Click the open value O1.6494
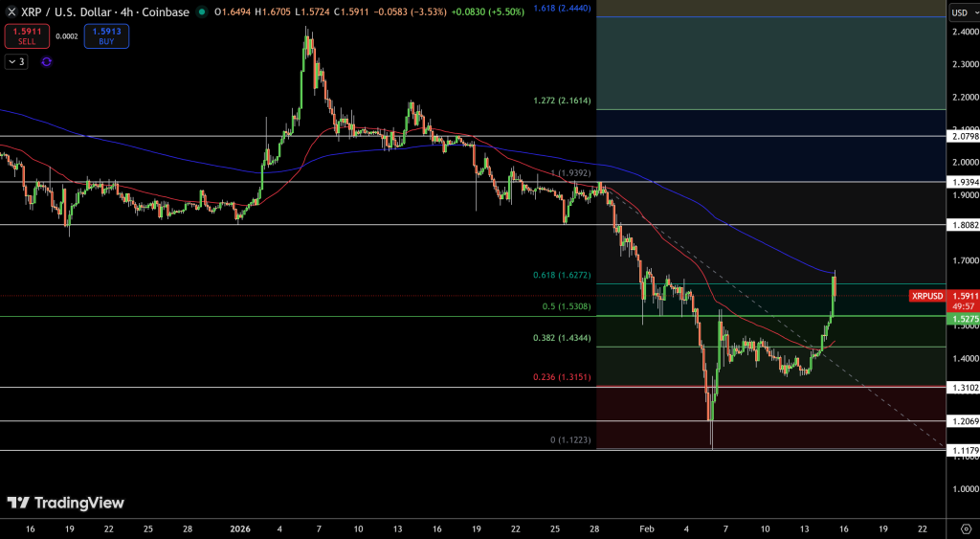The width and height of the screenshot is (980, 539). [232, 11]
